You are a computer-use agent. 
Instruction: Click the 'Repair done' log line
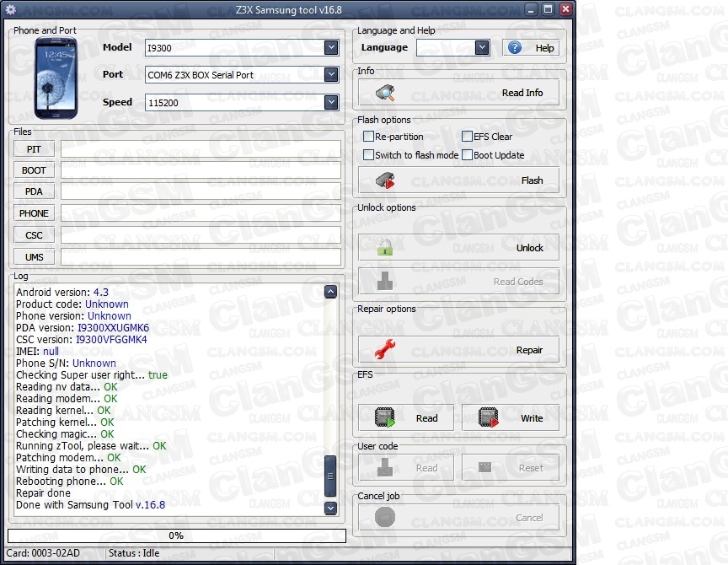click(x=43, y=493)
